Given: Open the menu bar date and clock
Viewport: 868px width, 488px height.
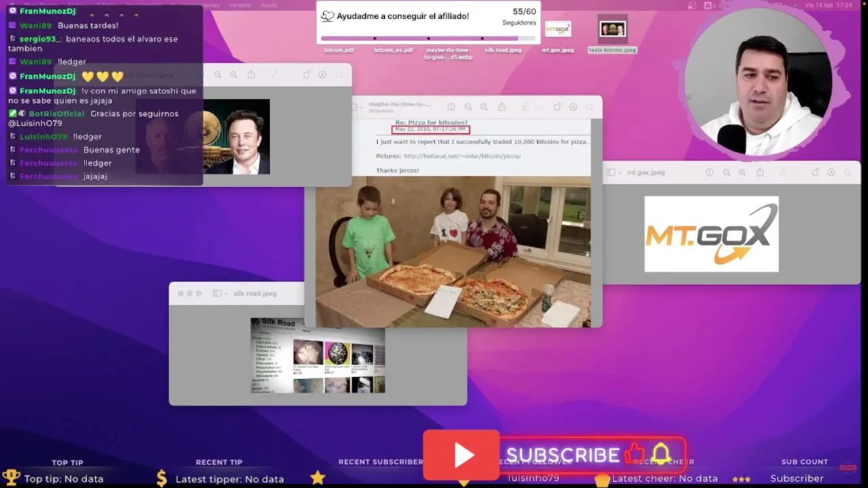Looking at the screenshot, I should click(829, 5).
